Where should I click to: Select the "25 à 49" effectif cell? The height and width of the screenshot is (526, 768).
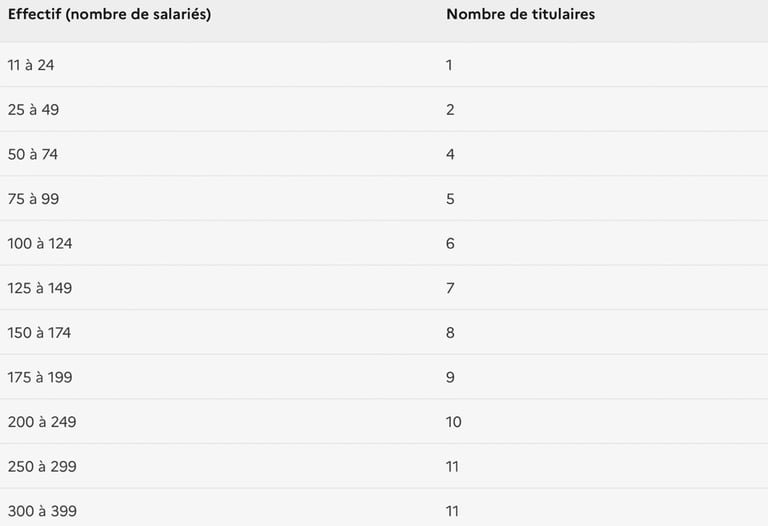(x=33, y=110)
